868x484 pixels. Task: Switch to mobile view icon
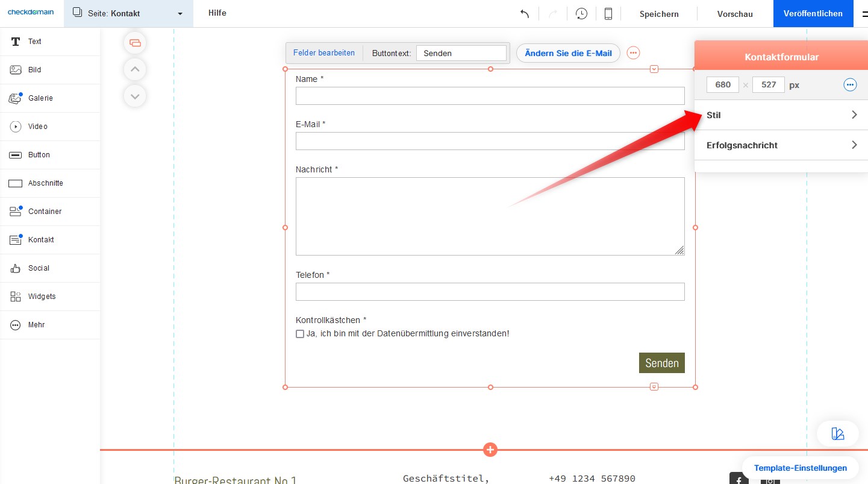point(608,14)
